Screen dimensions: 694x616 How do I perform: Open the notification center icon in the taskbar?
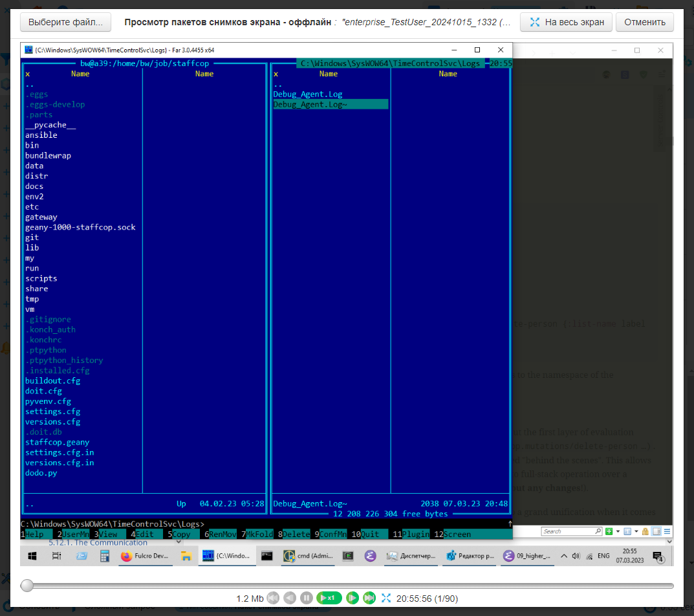pos(658,556)
